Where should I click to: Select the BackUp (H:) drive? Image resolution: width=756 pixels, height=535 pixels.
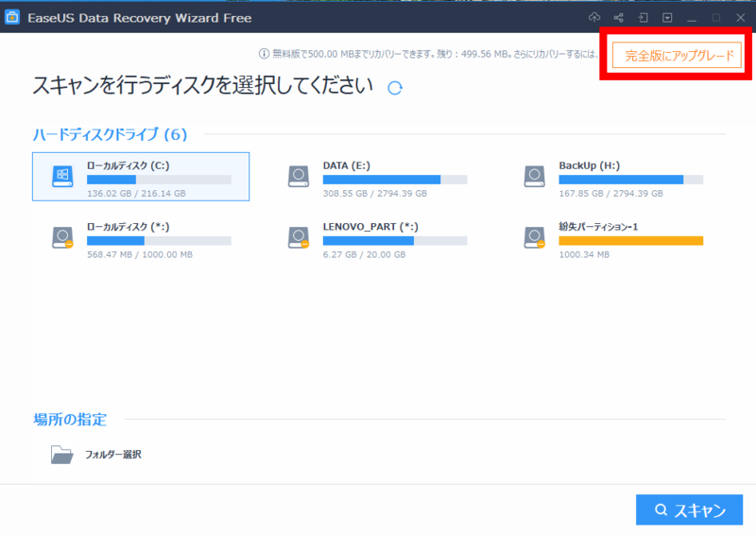(612, 177)
